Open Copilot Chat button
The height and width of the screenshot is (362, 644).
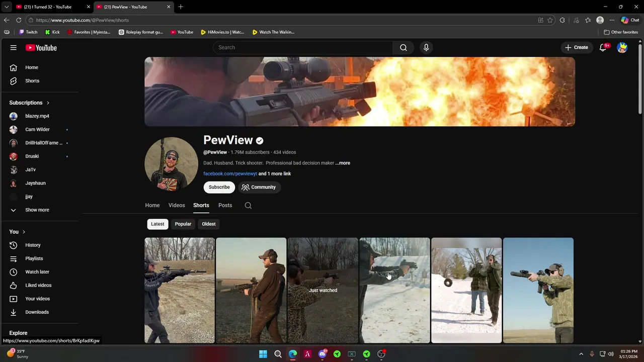(x=630, y=20)
